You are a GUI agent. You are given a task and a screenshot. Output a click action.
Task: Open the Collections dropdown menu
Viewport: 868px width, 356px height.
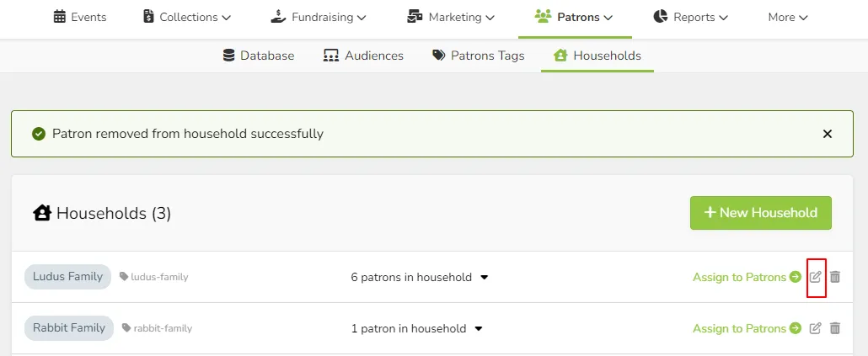(x=186, y=17)
